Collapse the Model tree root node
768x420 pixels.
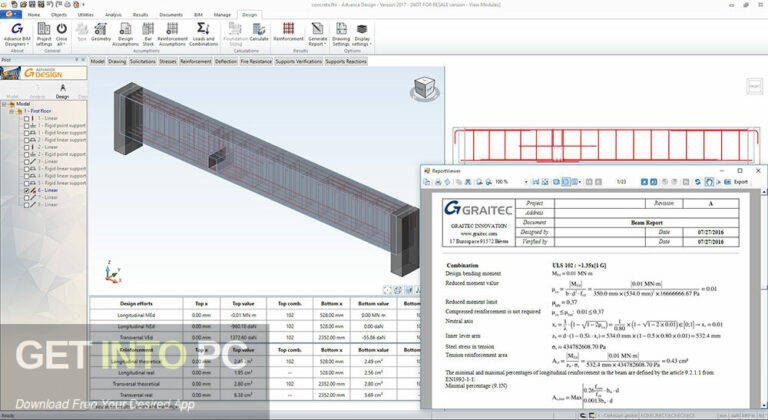click(4, 104)
